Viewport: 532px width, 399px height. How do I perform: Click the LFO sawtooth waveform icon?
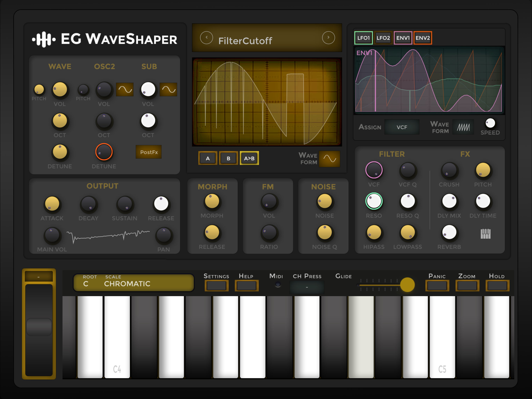point(463,127)
